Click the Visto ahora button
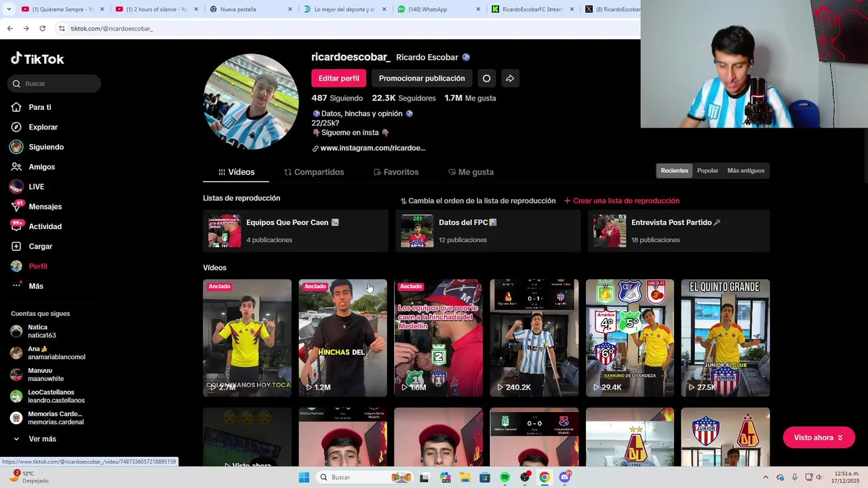 (818, 438)
